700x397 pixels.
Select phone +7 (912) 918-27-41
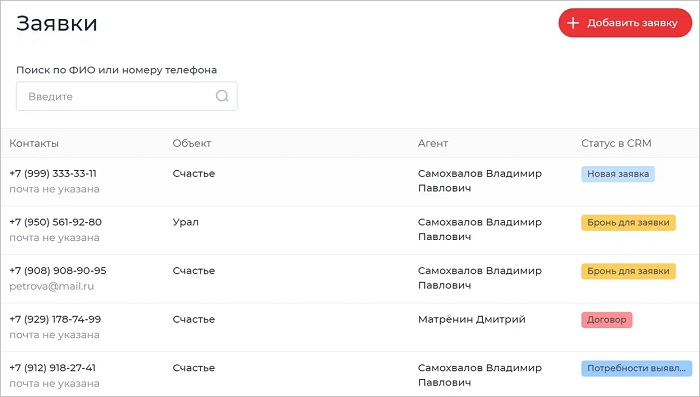pos(53,368)
